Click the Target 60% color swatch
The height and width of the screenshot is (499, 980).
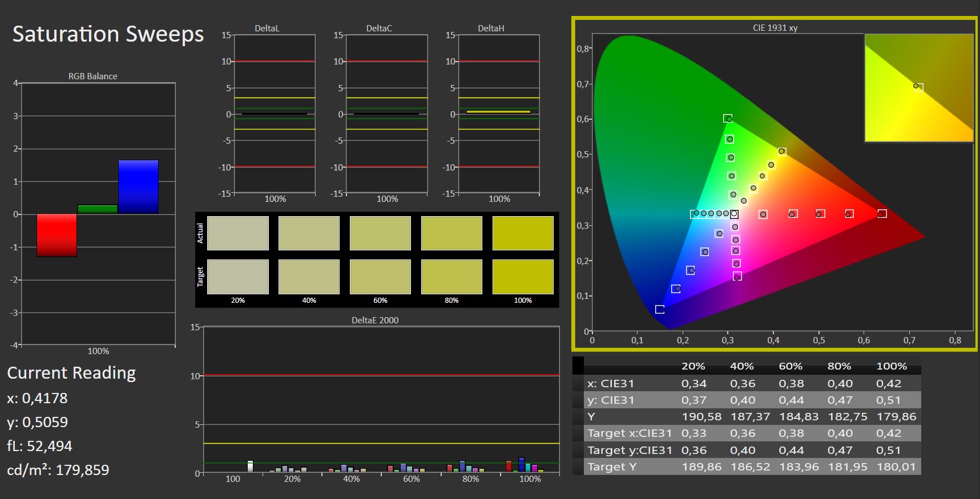click(x=380, y=277)
